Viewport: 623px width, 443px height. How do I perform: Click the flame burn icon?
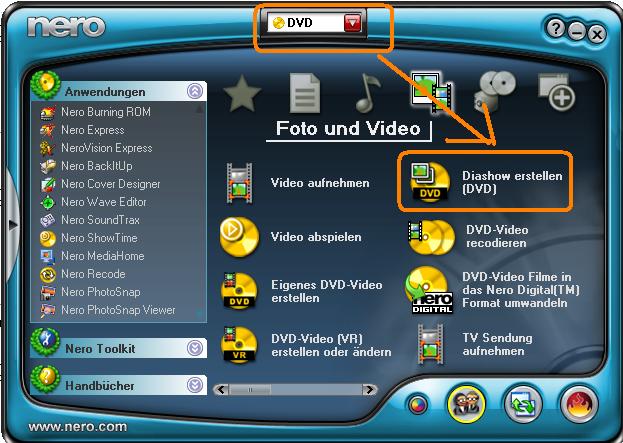click(x=578, y=404)
